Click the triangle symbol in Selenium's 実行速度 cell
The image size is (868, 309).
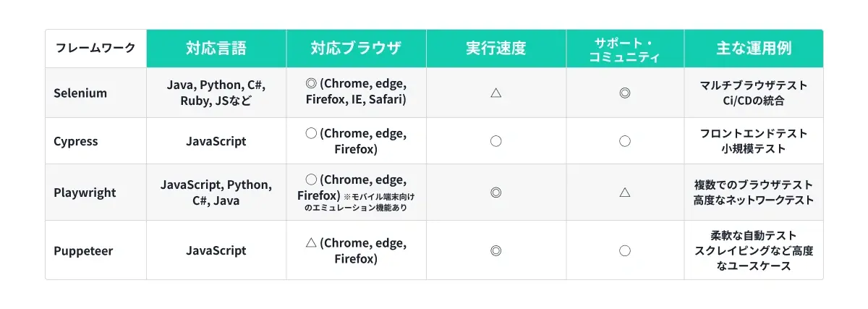point(496,93)
